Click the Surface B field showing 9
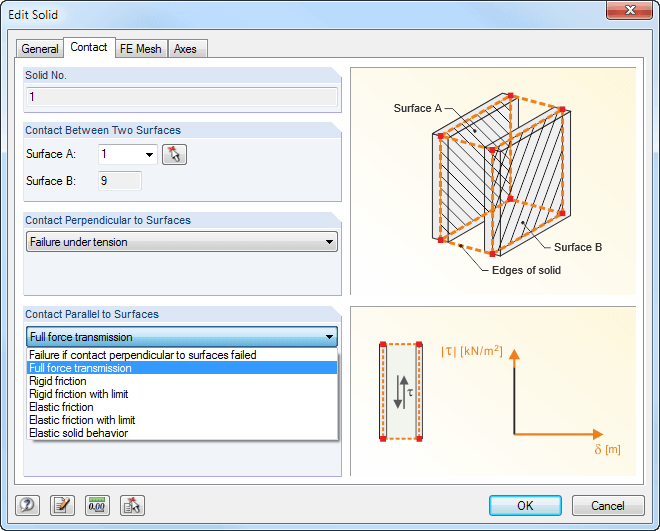The image size is (660, 531). click(120, 181)
